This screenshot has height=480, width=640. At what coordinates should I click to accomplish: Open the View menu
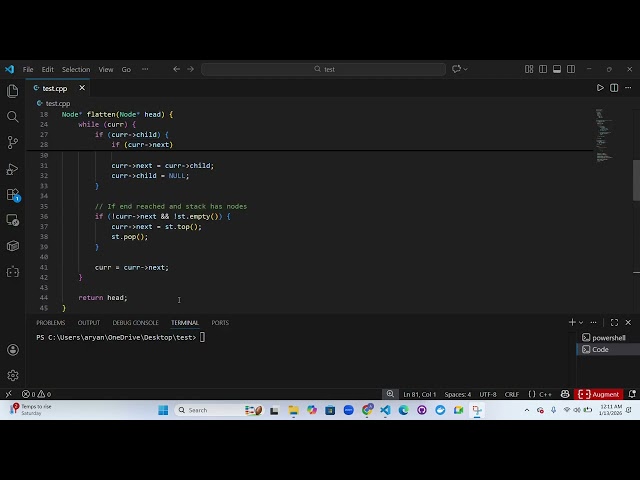pos(106,69)
